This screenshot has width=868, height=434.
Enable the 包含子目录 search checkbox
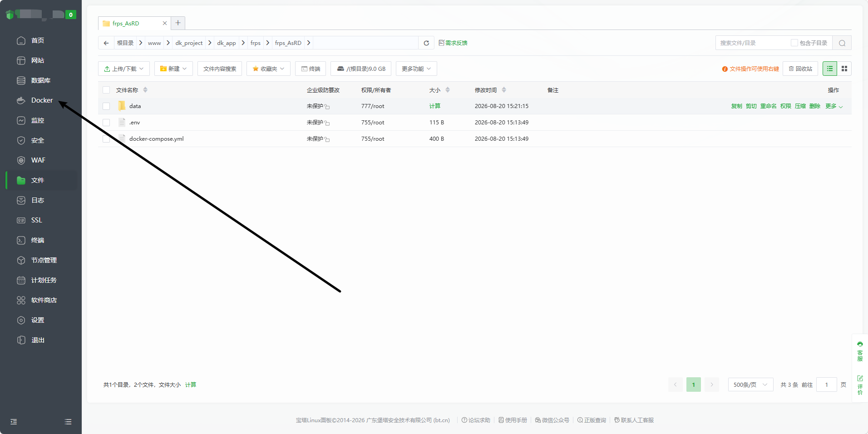[x=794, y=43]
